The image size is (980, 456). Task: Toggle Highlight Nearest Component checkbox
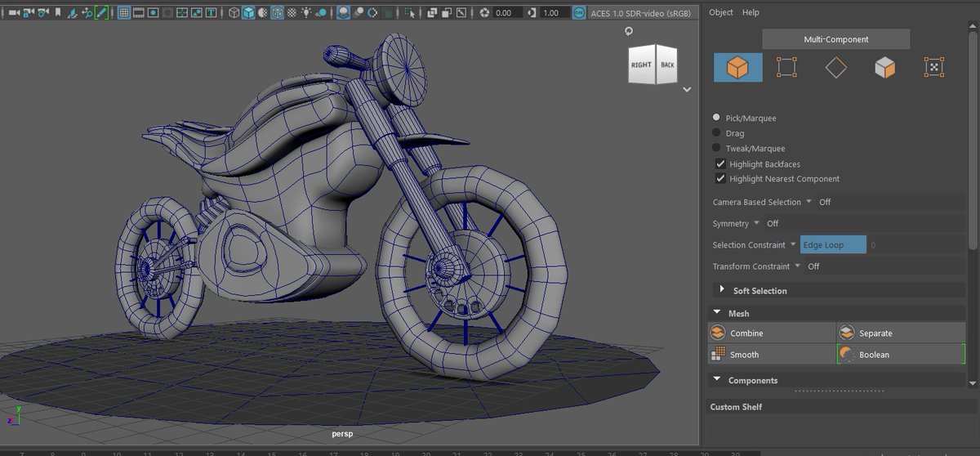pos(720,179)
